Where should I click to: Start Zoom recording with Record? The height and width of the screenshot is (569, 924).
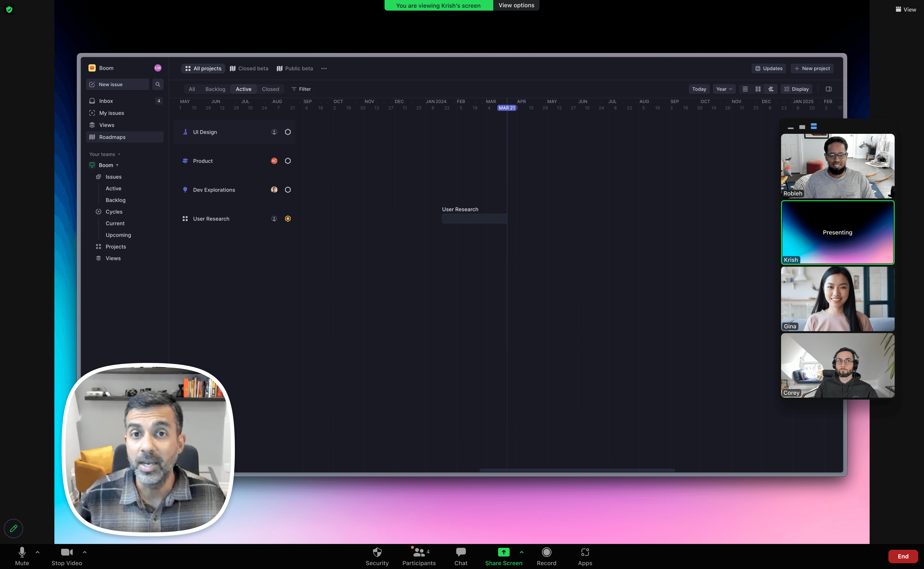click(546, 556)
